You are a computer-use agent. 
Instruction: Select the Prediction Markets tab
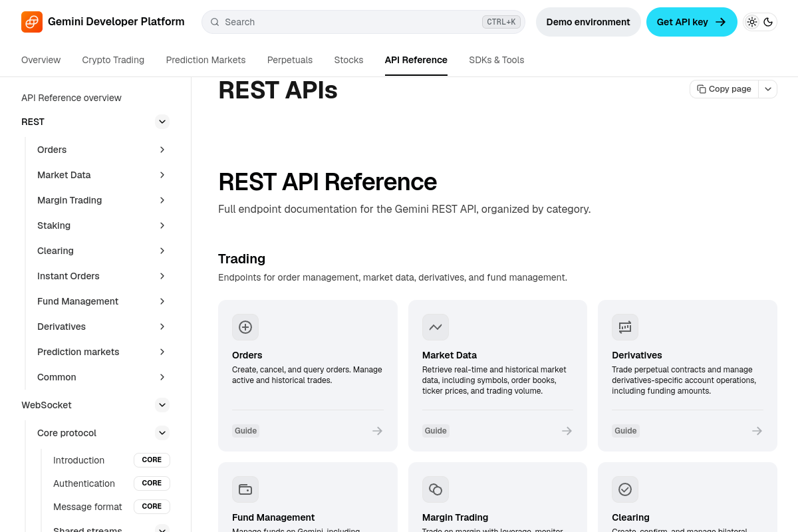[x=205, y=60]
